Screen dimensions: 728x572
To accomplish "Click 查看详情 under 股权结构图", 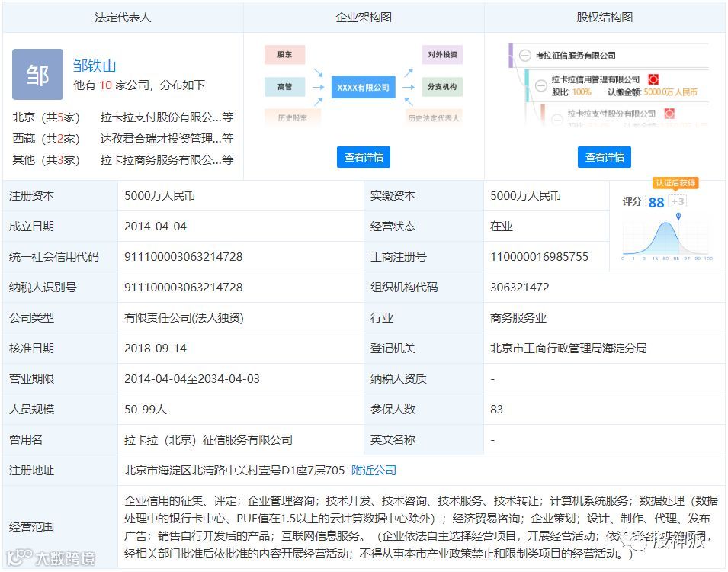I will (x=604, y=157).
